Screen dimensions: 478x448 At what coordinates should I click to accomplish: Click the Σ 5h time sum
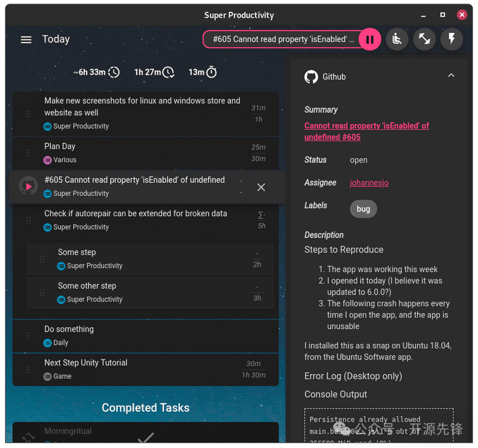click(x=261, y=220)
